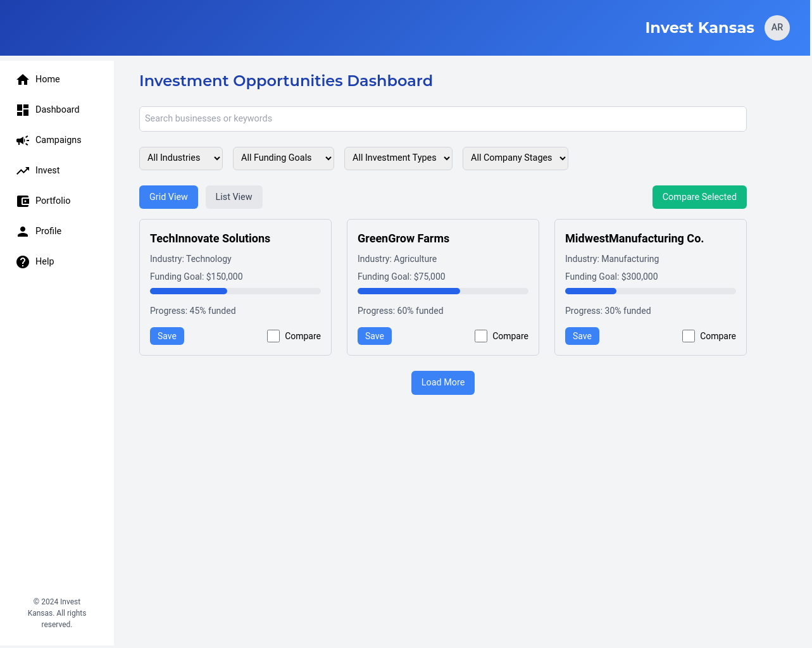Image resolution: width=812 pixels, height=648 pixels.
Task: Open the AR user avatar
Action: click(x=777, y=28)
